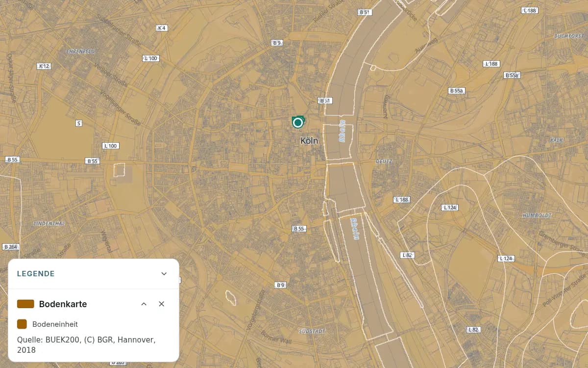Screen dimensions: 588x368
Task: Click the Köln city label
Action: pos(309,141)
